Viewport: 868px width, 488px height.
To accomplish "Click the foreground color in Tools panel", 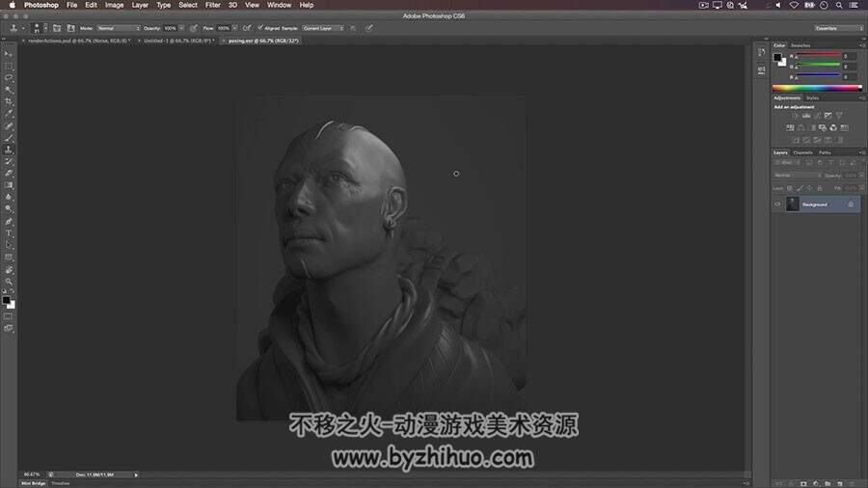I will click(6, 300).
